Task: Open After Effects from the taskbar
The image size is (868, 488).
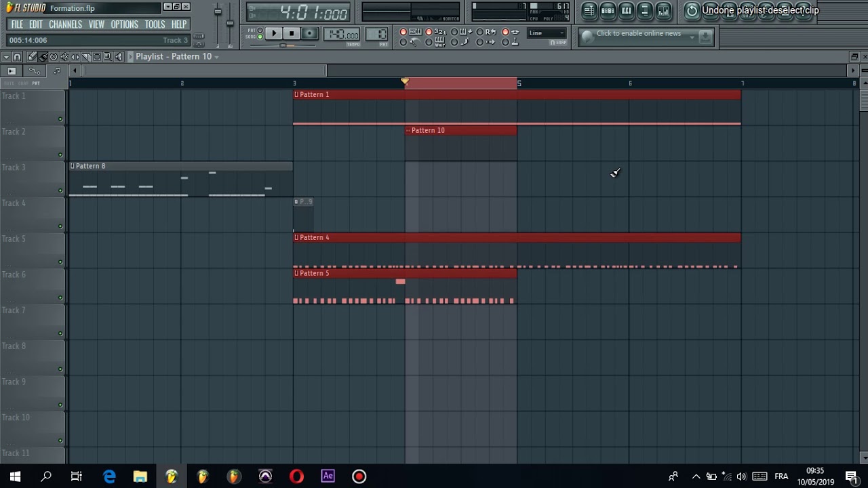Action: pos(328,476)
